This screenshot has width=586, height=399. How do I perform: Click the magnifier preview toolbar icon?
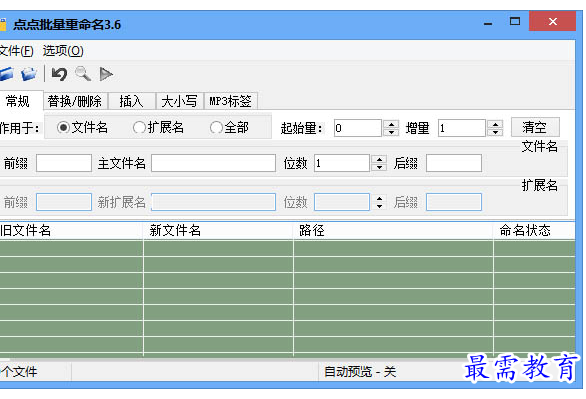coord(83,74)
